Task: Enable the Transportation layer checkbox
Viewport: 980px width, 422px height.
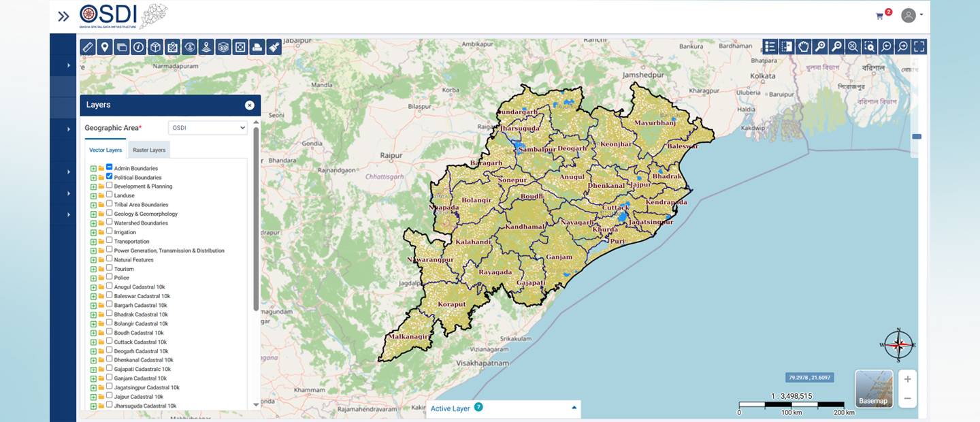Action: click(x=109, y=240)
